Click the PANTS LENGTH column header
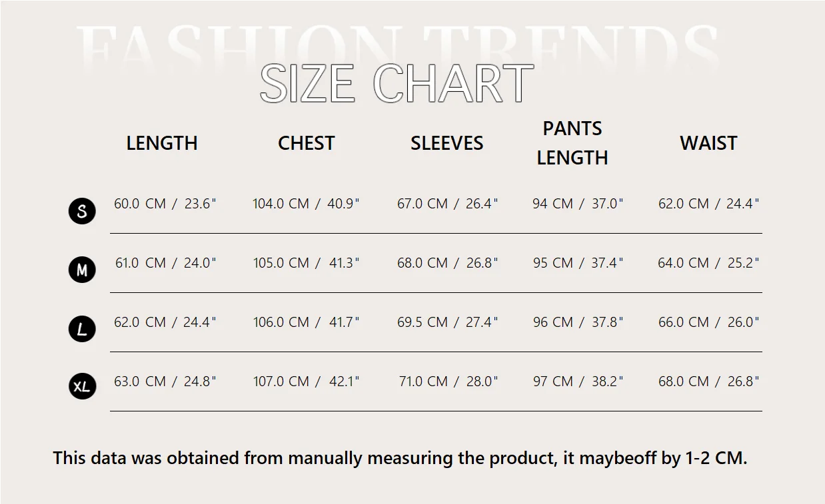The height and width of the screenshot is (504, 825). 572,143
